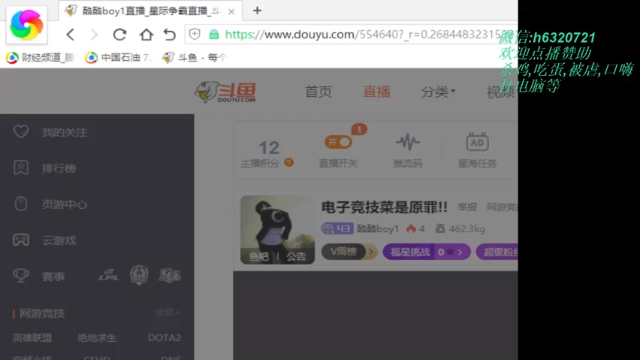Reload the page with refresh icon
640x360 pixels.
120,35
